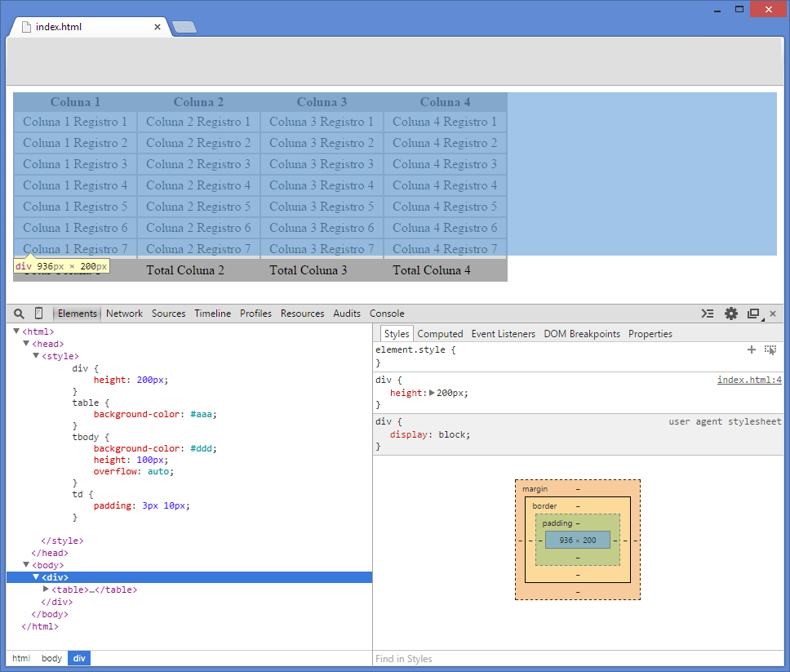This screenshot has height=672, width=790.
Task: Click the #ddd background-color value
Action: (201, 448)
